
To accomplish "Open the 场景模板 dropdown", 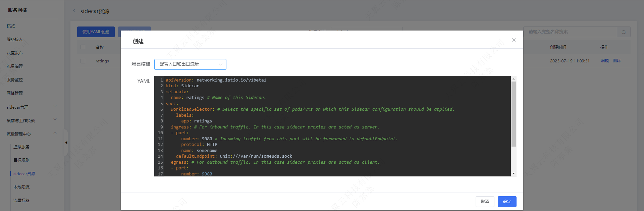I will [x=190, y=64].
